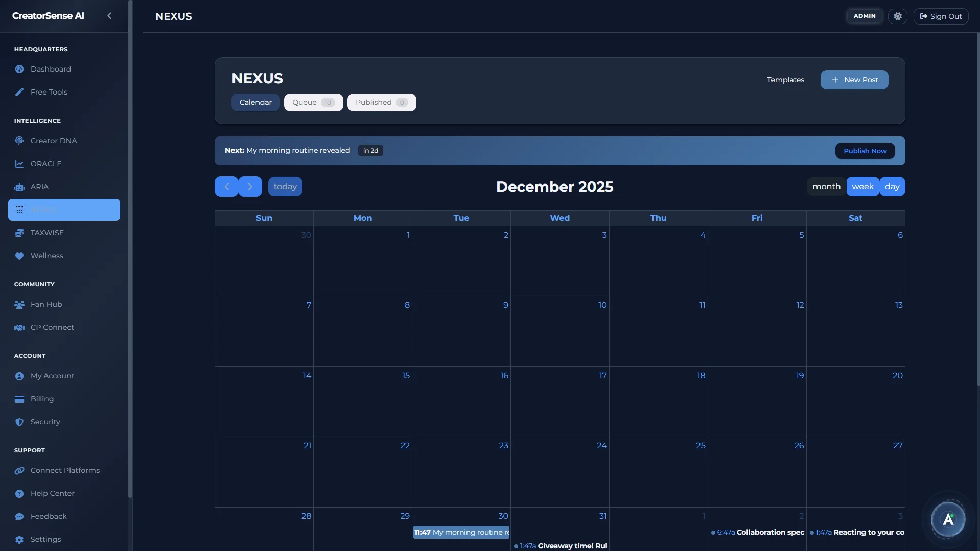
Task: Enable month view for the calendar
Action: [x=826, y=186]
